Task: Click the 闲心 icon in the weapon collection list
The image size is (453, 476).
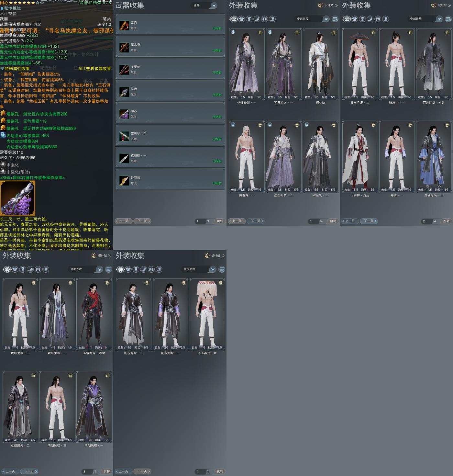Action: [x=124, y=114]
